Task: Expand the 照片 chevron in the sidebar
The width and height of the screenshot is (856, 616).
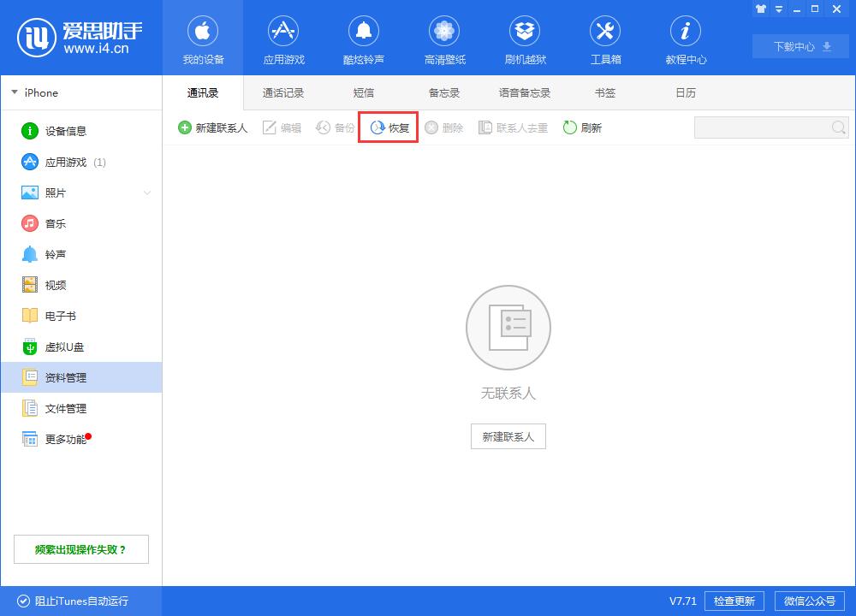Action: pos(147,192)
